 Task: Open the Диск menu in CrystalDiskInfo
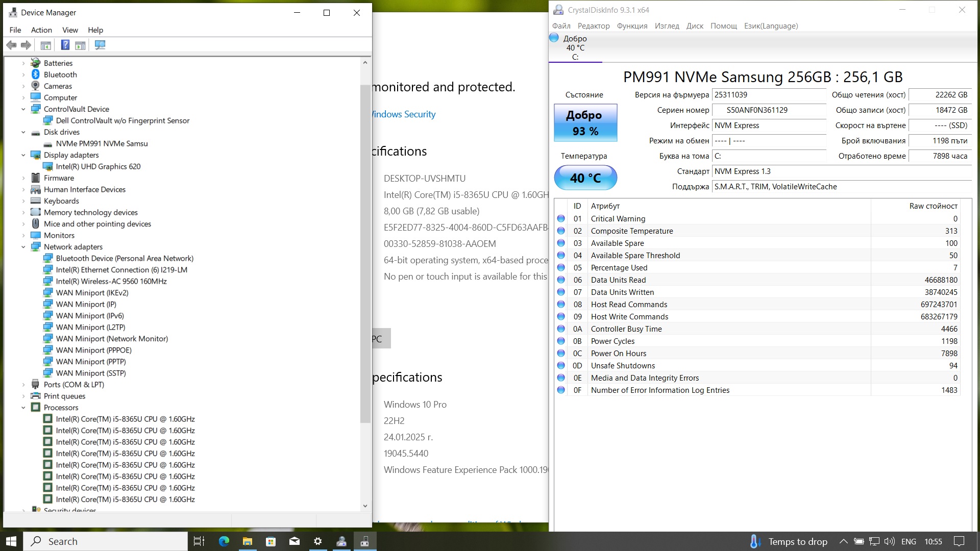click(x=695, y=26)
